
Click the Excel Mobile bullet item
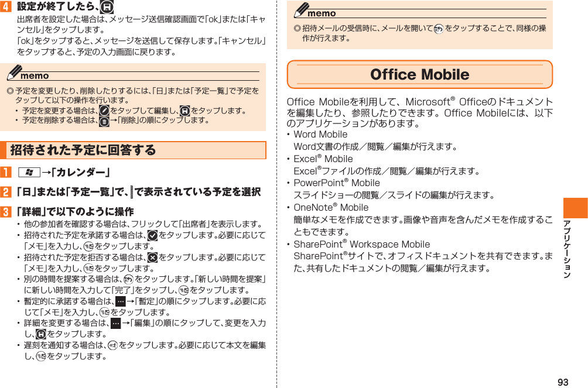[323, 159]
